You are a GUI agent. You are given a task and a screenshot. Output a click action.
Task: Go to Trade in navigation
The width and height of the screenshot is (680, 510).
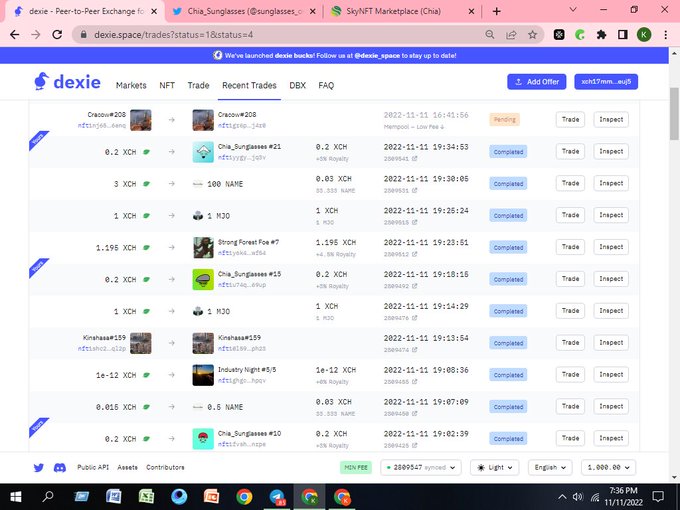coord(198,85)
